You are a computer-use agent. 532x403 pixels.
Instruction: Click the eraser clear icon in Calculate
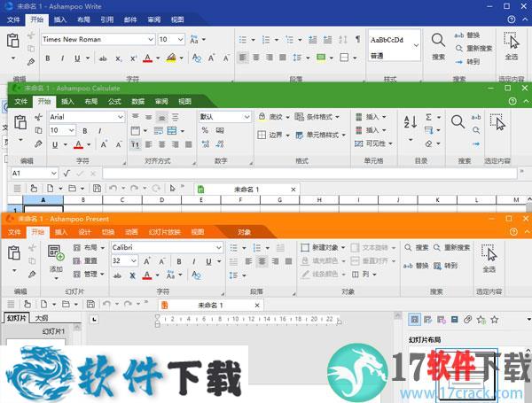[429, 144]
